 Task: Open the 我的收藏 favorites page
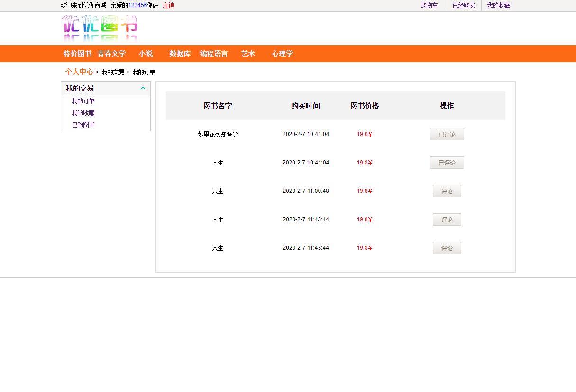(498, 6)
